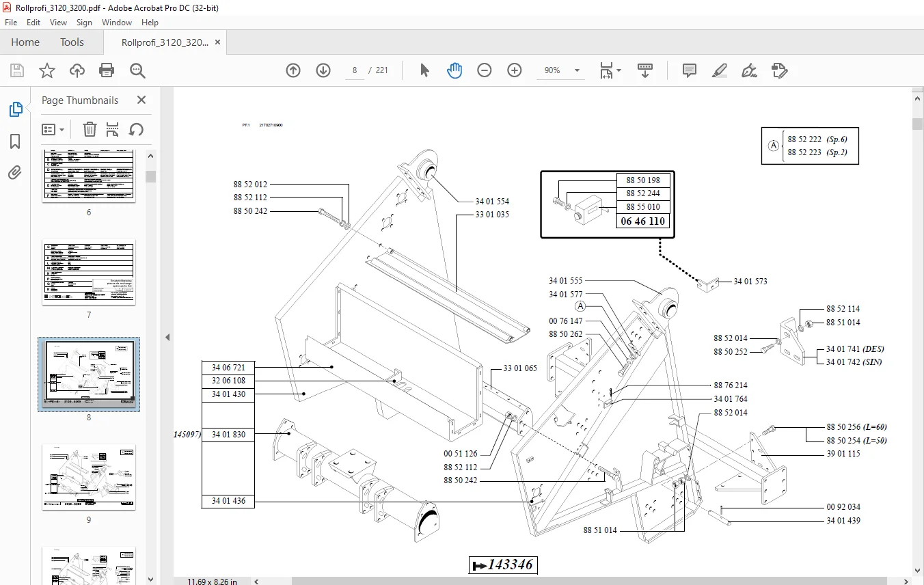The width and height of the screenshot is (924, 585).
Task: Click part number 34 01 830
Action: 228,435
